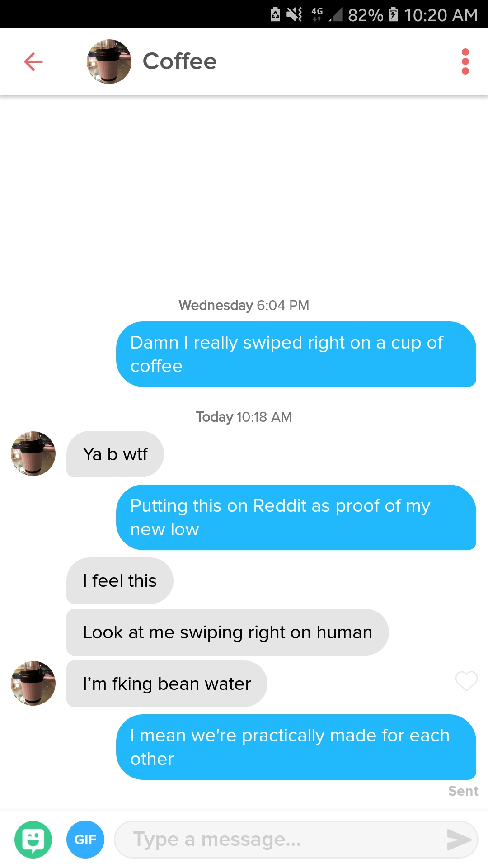Select the "Ya b wtf" message bubble
The image size is (488, 868).
pos(115,454)
